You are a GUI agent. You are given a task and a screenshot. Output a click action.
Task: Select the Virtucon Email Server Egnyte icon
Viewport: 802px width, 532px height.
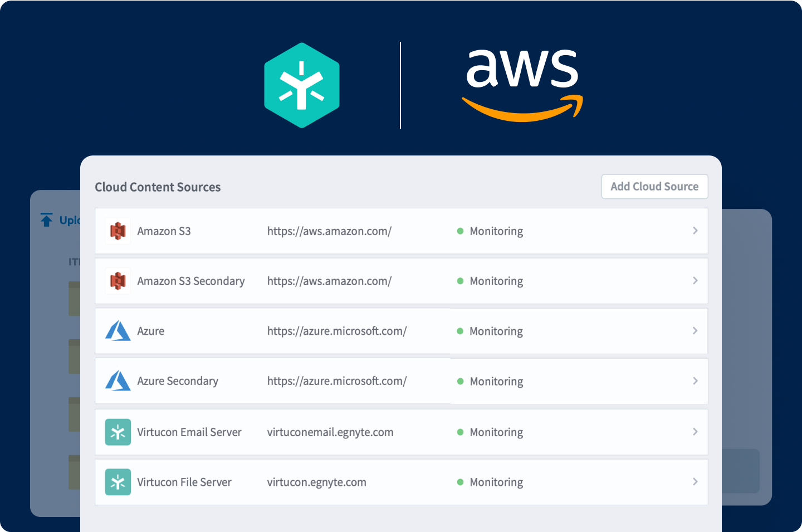118,432
